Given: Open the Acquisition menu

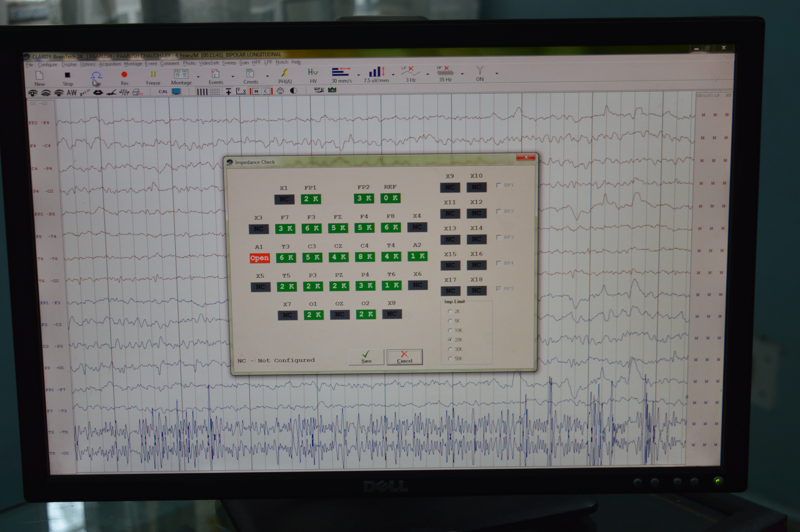Looking at the screenshot, I should (x=110, y=64).
